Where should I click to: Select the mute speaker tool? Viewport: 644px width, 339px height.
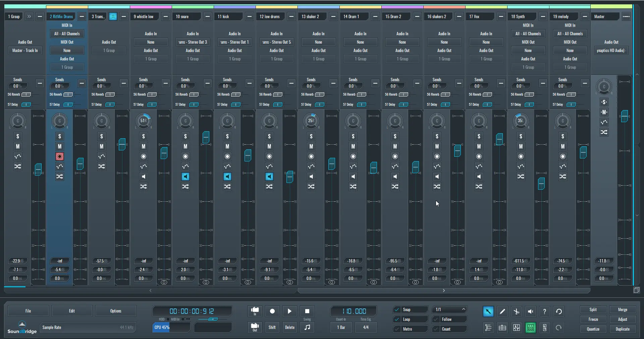point(531,311)
